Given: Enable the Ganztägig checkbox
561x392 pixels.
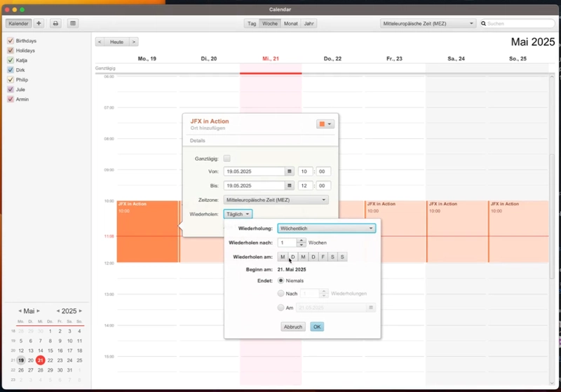Looking at the screenshot, I should coord(227,158).
